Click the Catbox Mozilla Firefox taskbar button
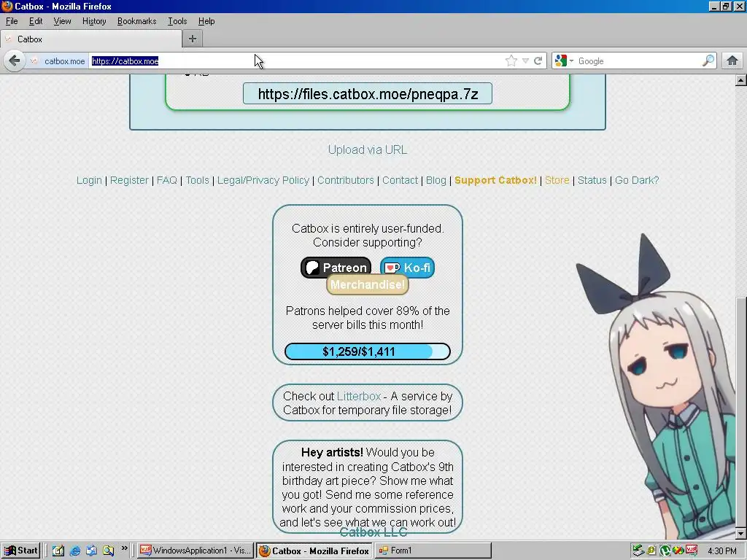 click(314, 551)
